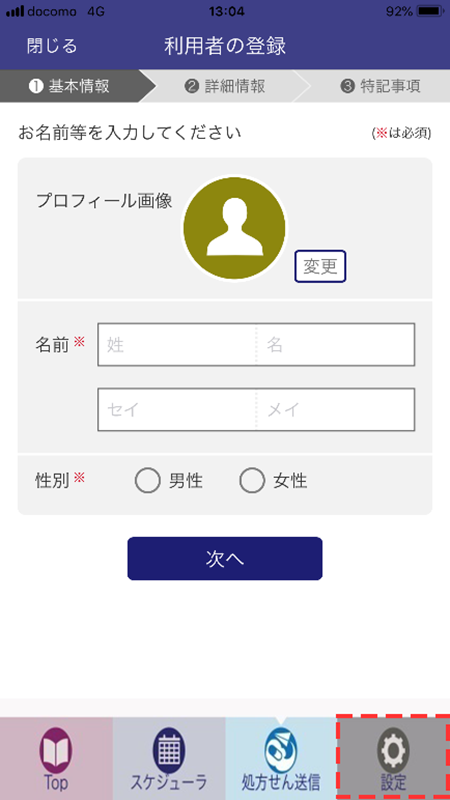Select the 女性 radio button
This screenshot has width=450, height=800.
coord(252,481)
